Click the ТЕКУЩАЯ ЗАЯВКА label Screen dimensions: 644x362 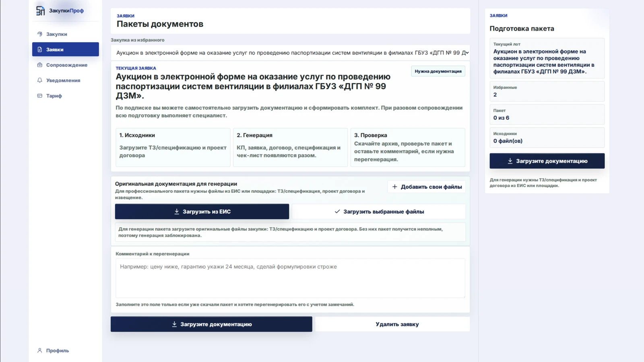pyautogui.click(x=136, y=68)
